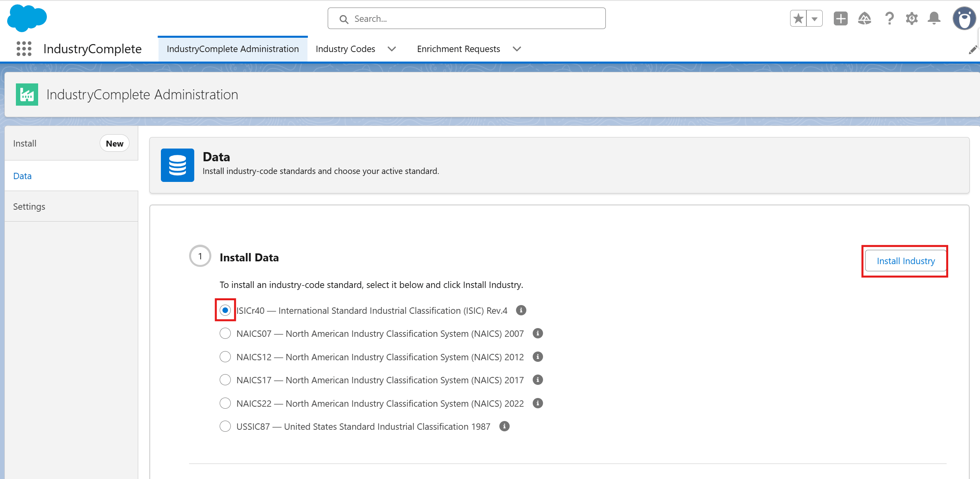Show info for ISICr40 standard

point(521,310)
